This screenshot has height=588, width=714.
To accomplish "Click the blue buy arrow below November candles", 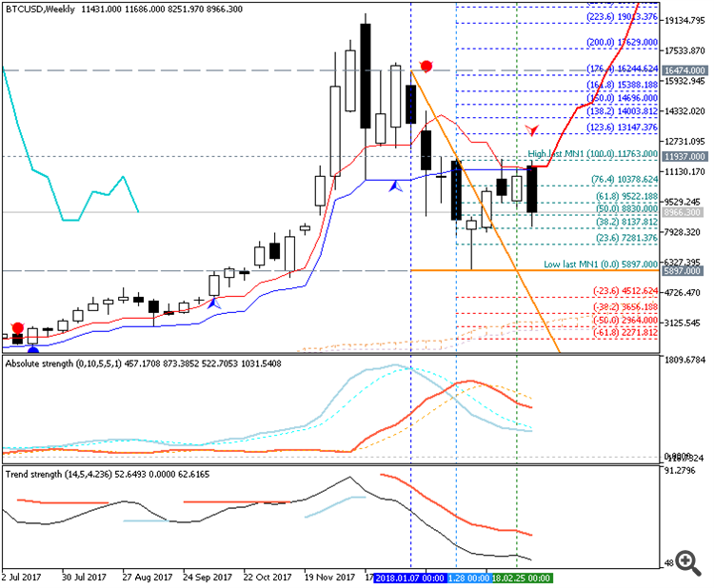I will tap(395, 186).
